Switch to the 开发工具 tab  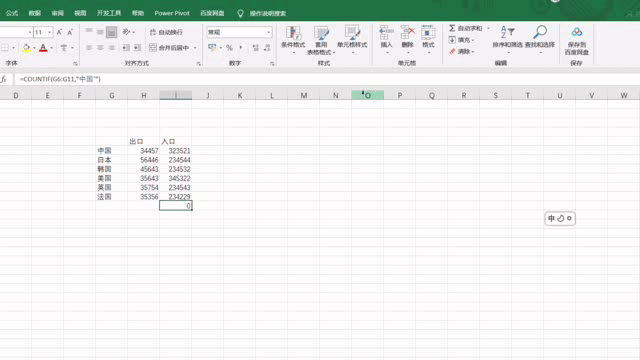pos(109,13)
